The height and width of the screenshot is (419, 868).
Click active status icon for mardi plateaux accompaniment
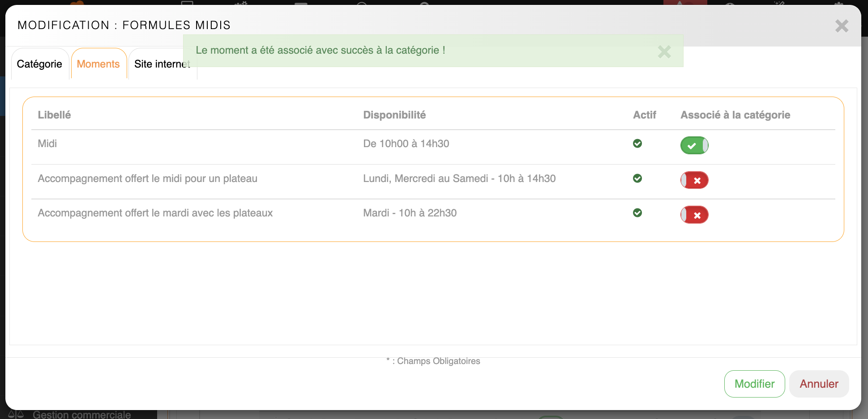pos(637,213)
